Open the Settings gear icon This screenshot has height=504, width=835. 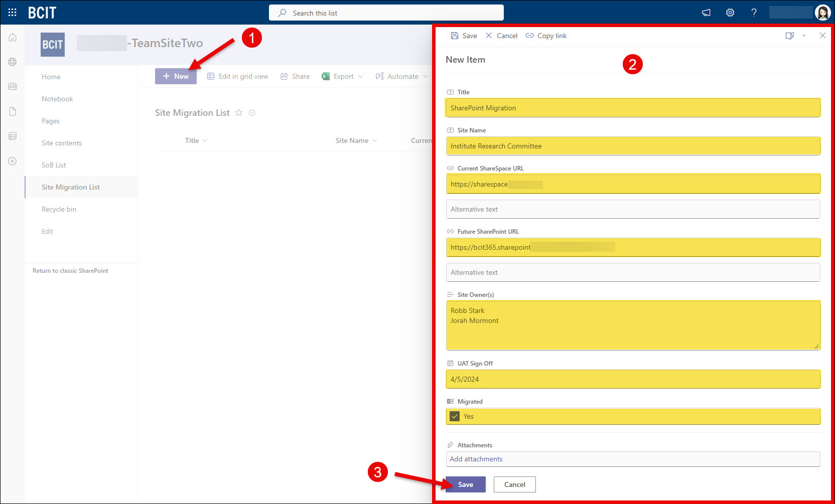pyautogui.click(x=730, y=13)
